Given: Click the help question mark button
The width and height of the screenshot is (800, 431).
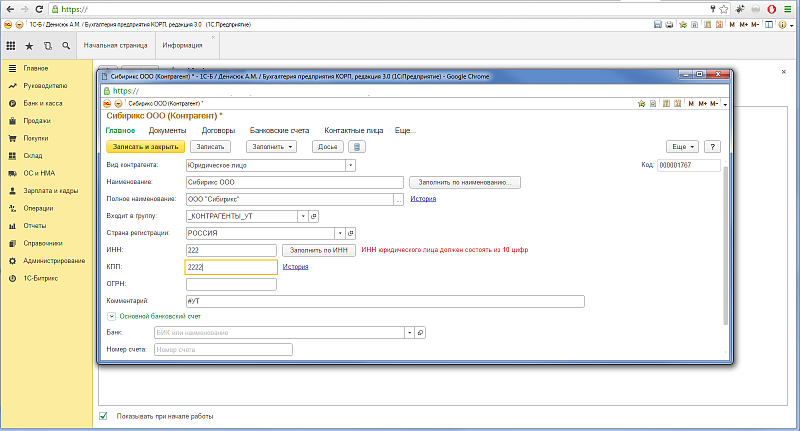Looking at the screenshot, I should [712, 147].
